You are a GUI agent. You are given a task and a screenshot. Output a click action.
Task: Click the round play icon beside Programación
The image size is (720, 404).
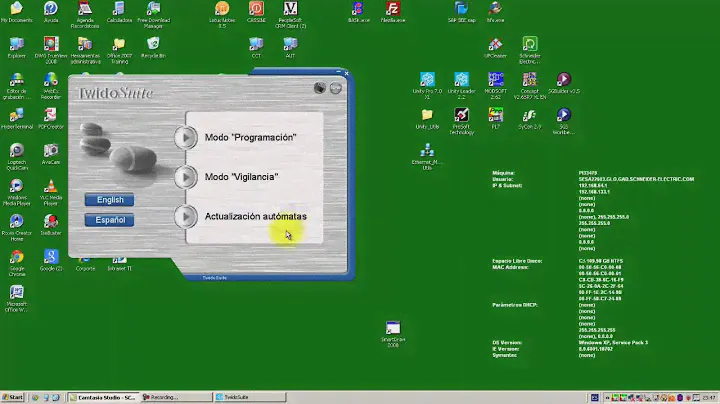coord(186,137)
